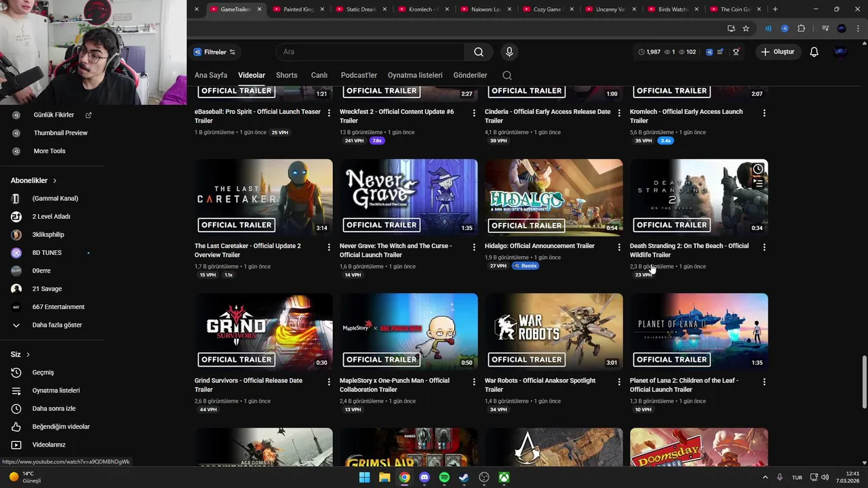Open Hidalgo Official Announcement Trailer title
This screenshot has width=868, height=488.
click(540, 246)
